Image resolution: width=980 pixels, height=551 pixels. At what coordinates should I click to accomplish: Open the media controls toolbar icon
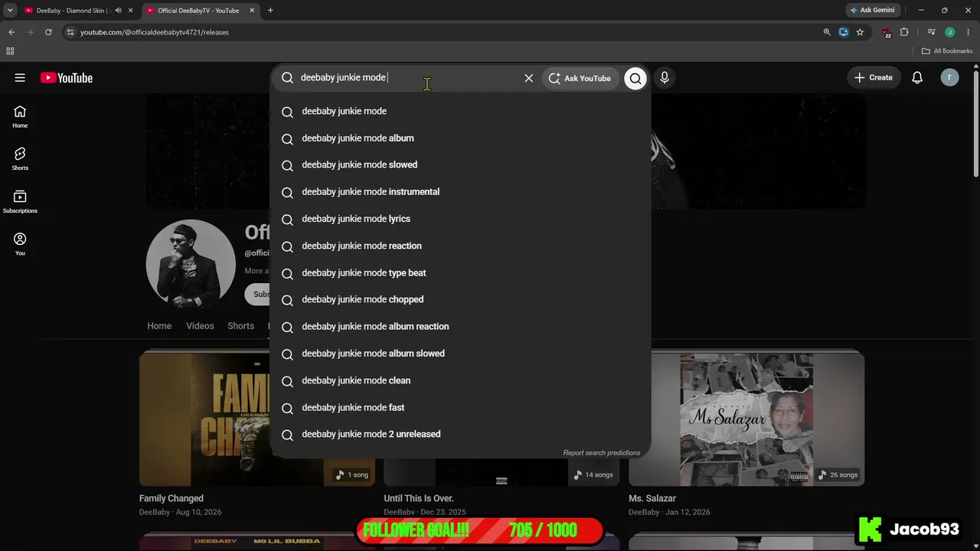[931, 32]
